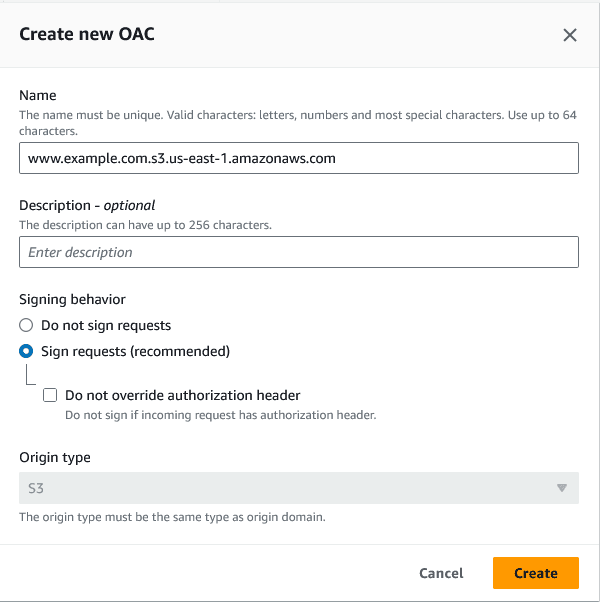Image resolution: width=600 pixels, height=602 pixels.
Task: Enable the Do not override authorization header checkbox
Action: [x=50, y=395]
